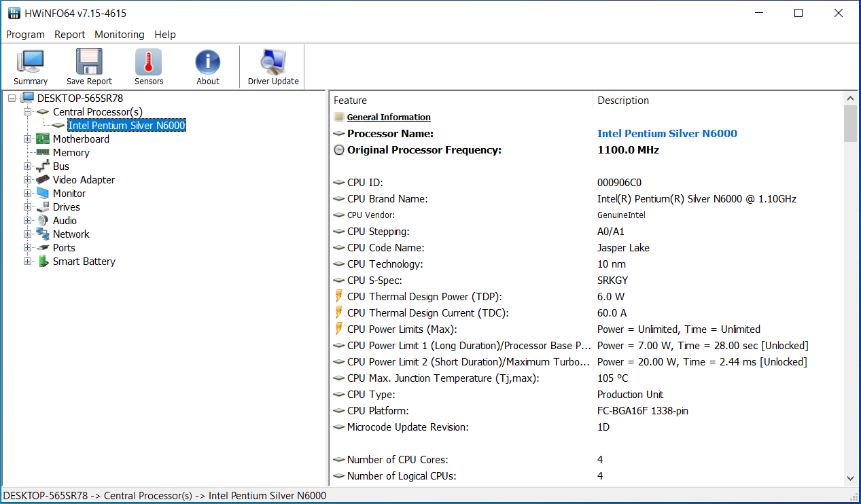Expand the Motherboard tree node
This screenshot has width=861, height=504.
pos(28,139)
